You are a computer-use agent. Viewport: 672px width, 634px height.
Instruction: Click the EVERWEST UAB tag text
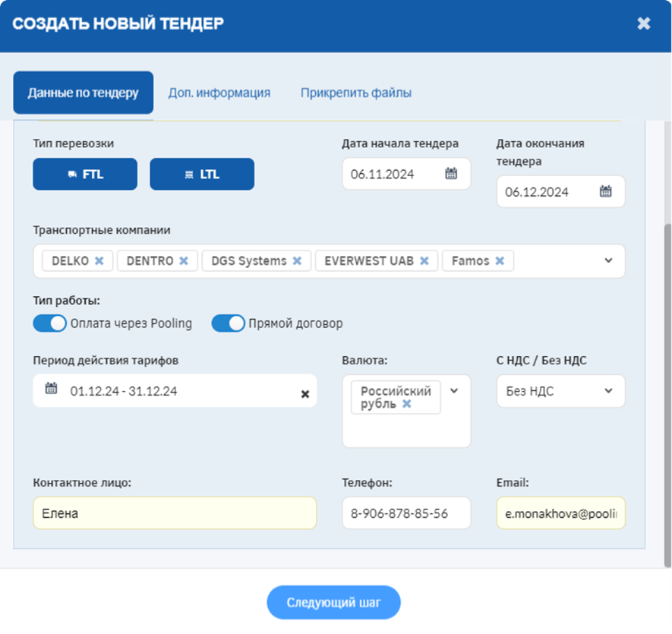pyautogui.click(x=369, y=260)
